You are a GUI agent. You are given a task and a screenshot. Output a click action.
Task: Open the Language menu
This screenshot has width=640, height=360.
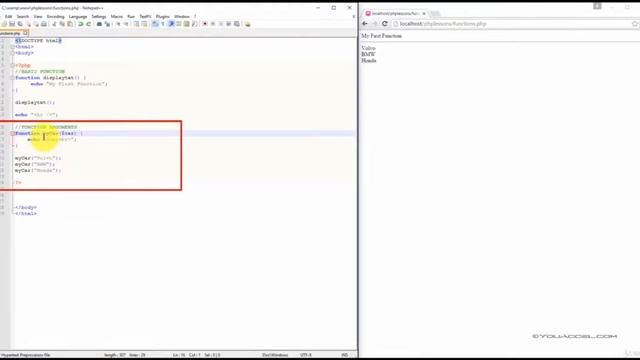78,16
